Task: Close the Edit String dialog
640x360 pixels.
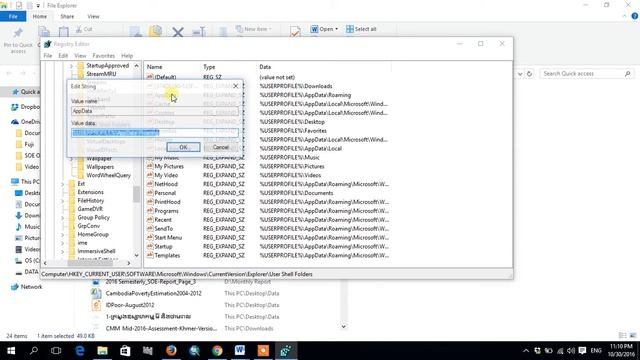Action: pyautogui.click(x=236, y=86)
